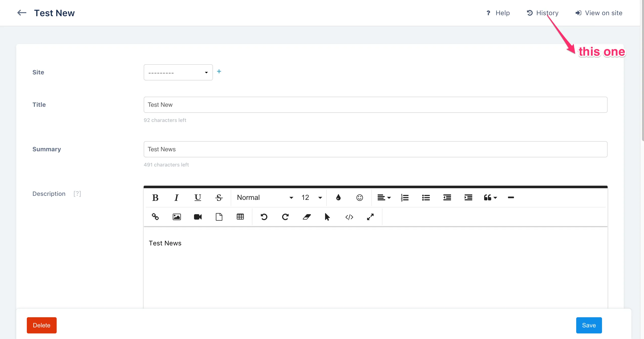Image resolution: width=644 pixels, height=339 pixels.
Task: Open the Site dropdown
Action: pyautogui.click(x=178, y=72)
